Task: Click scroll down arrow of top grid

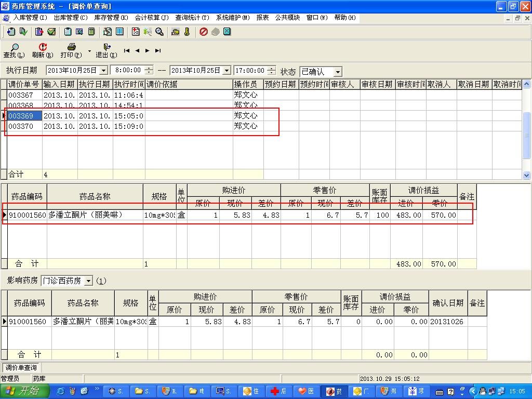Action: 526,176
